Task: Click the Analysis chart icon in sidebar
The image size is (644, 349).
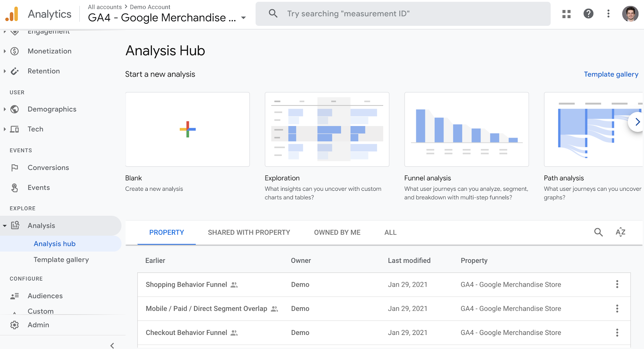Action: (15, 225)
